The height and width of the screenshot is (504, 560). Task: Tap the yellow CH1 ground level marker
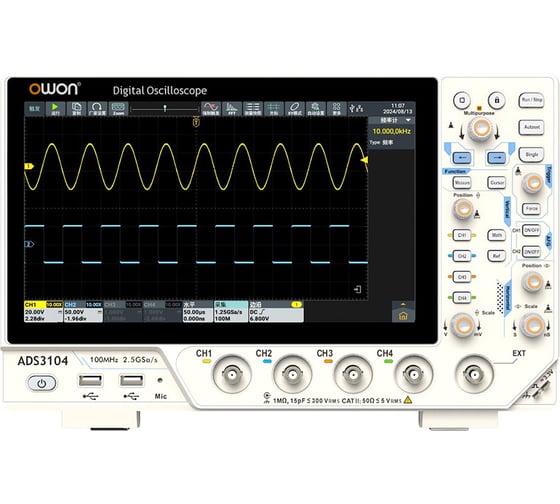[x=29, y=166]
